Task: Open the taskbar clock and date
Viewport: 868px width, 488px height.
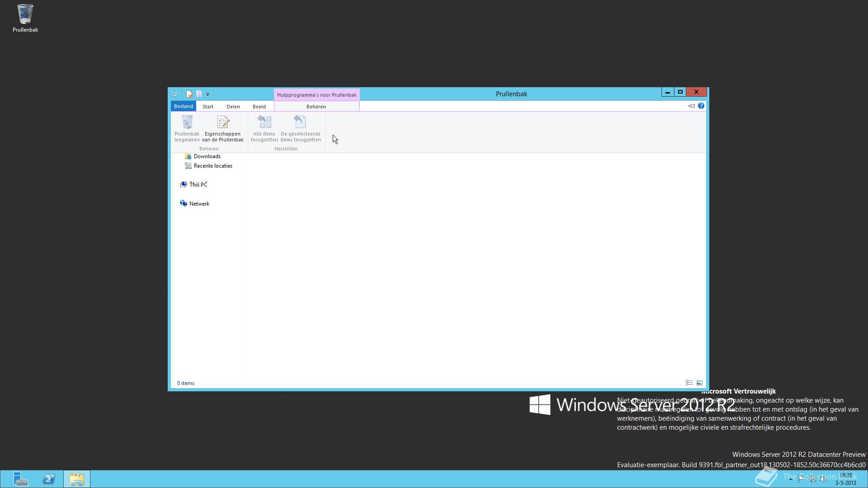Action: point(846,479)
